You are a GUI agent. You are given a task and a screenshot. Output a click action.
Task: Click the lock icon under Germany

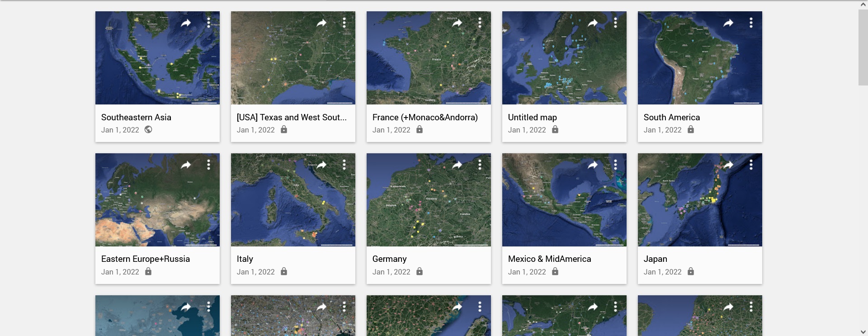pos(420,271)
